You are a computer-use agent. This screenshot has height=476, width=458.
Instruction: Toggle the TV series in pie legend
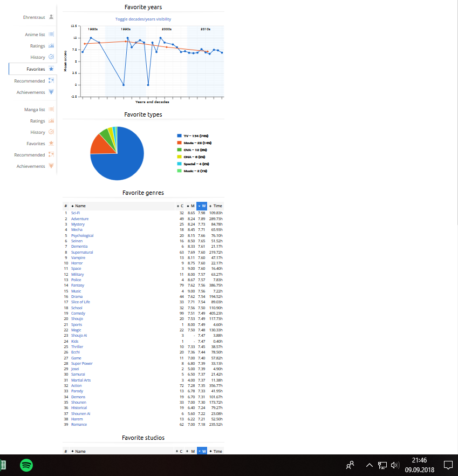coord(193,135)
